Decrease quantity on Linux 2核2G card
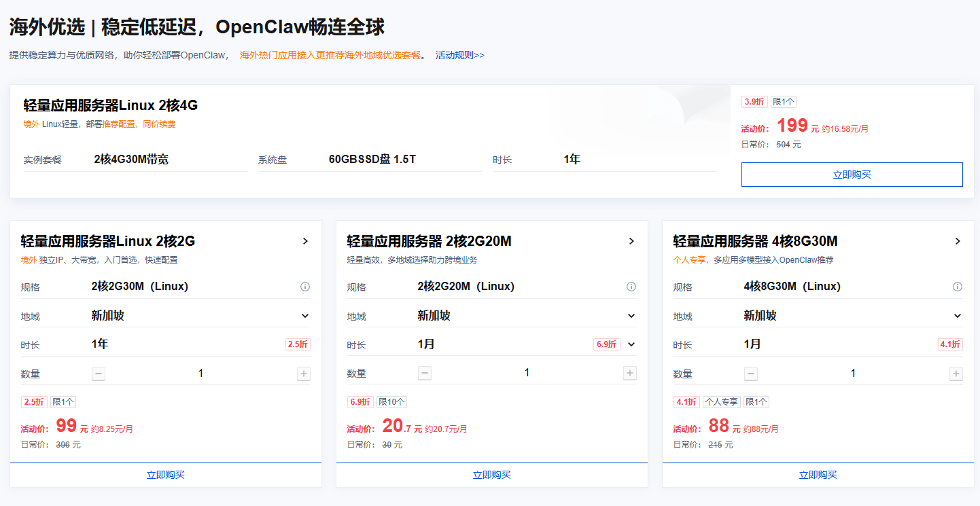This screenshot has height=506, width=980. point(99,374)
